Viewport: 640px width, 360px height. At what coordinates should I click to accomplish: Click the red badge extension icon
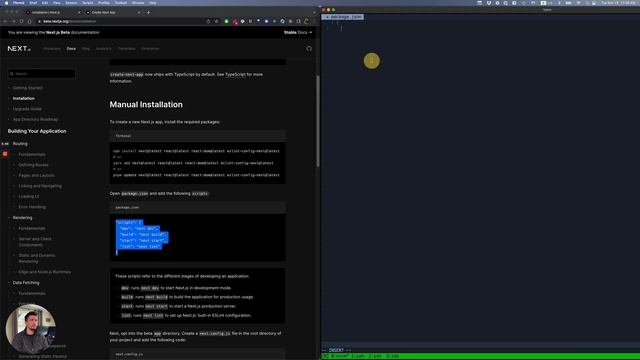(235, 22)
